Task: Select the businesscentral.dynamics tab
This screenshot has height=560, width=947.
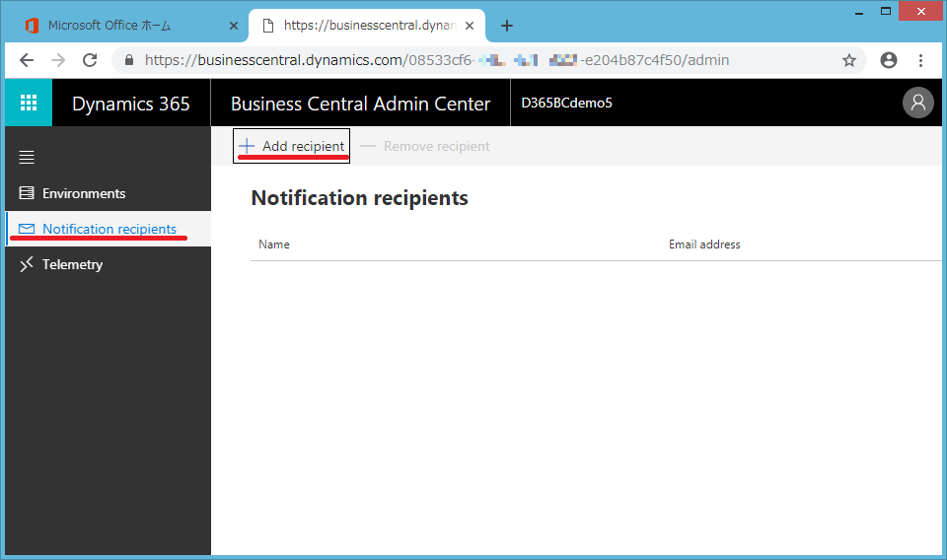Action: pos(368,26)
